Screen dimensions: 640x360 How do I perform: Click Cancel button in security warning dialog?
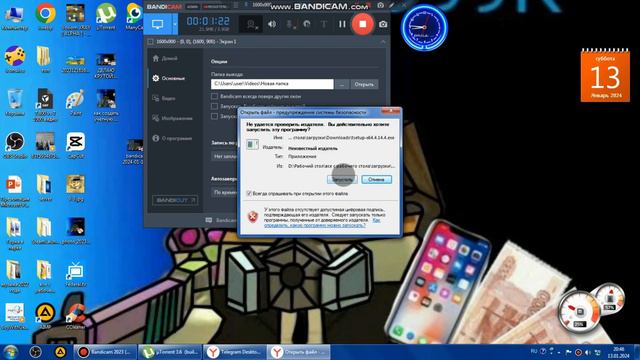(x=376, y=179)
